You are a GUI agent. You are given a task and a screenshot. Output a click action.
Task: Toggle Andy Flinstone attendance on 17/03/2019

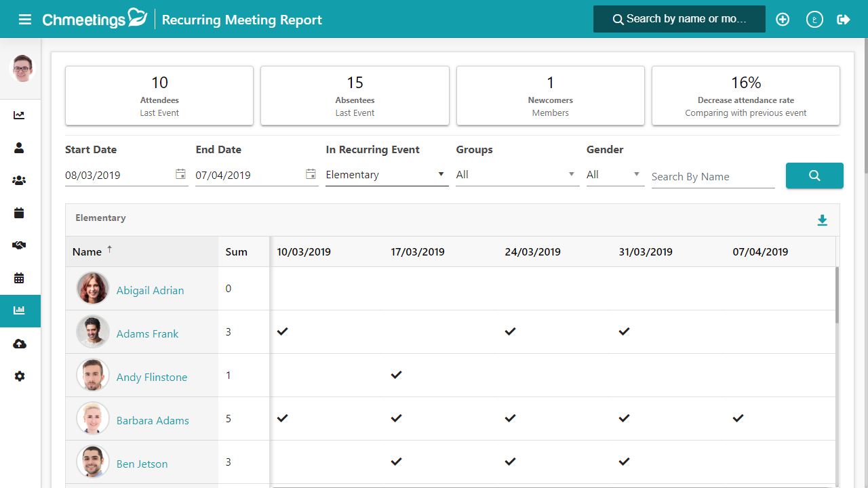point(397,375)
